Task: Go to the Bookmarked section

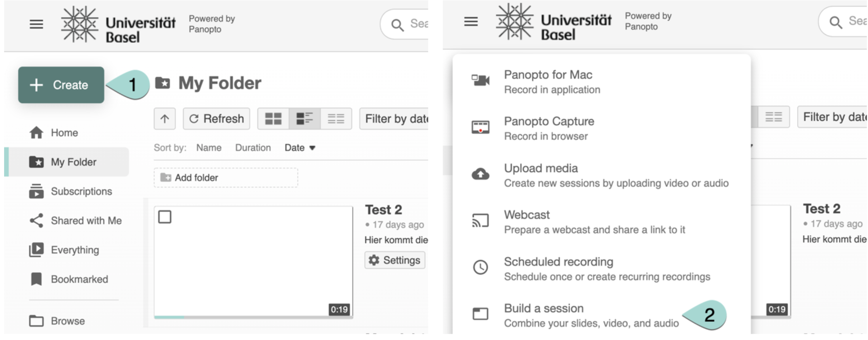Action: click(x=79, y=279)
